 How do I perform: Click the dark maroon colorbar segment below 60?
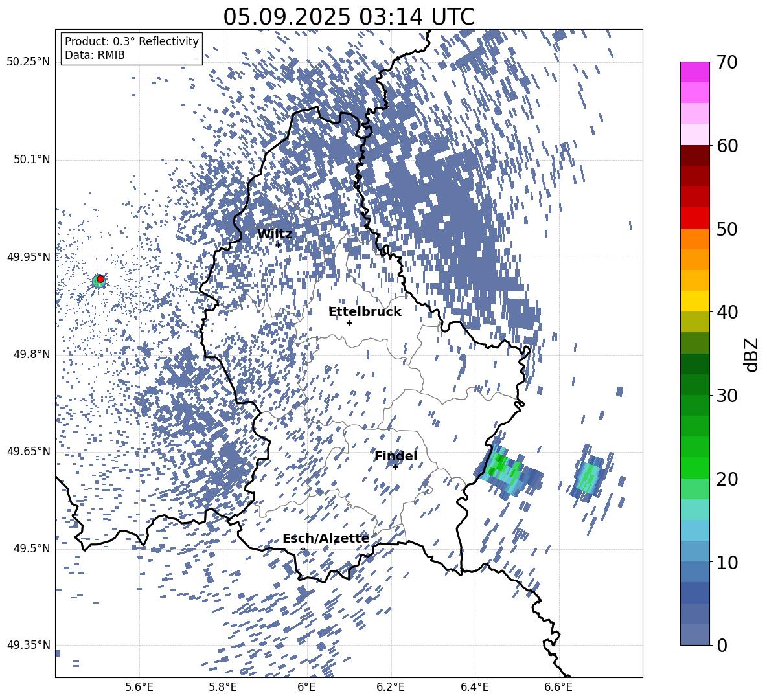[x=694, y=155]
